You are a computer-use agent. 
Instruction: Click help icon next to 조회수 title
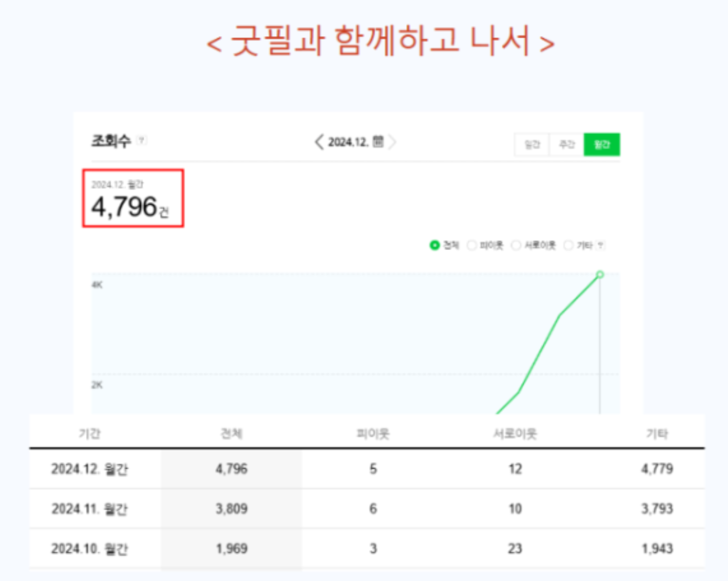pyautogui.click(x=141, y=141)
